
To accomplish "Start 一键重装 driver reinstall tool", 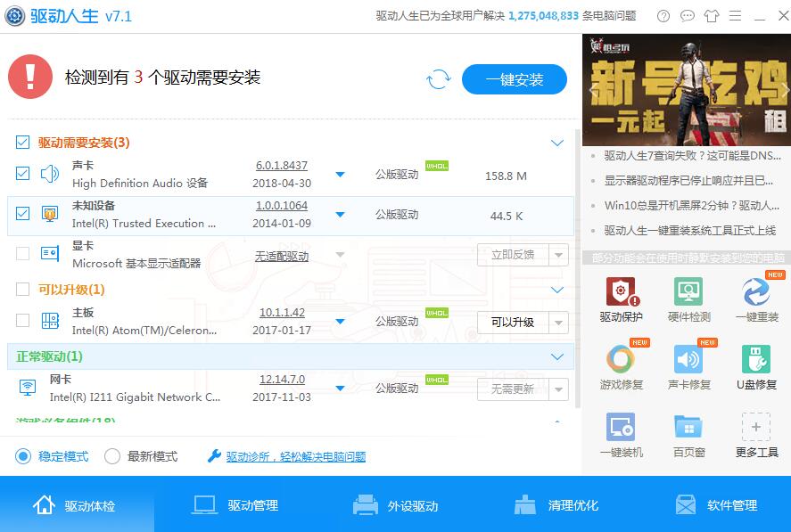I will [755, 299].
